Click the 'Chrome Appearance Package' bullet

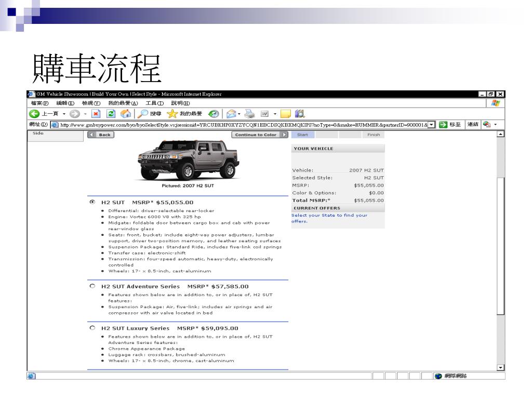click(147, 349)
